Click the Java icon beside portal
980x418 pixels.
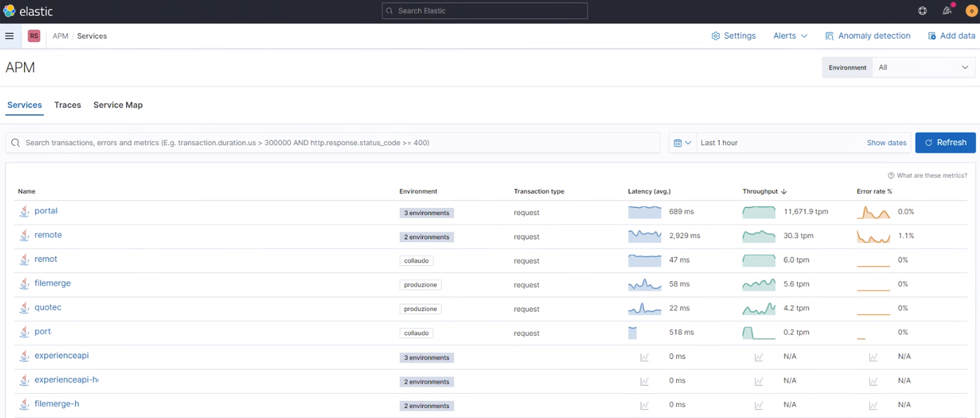point(24,211)
